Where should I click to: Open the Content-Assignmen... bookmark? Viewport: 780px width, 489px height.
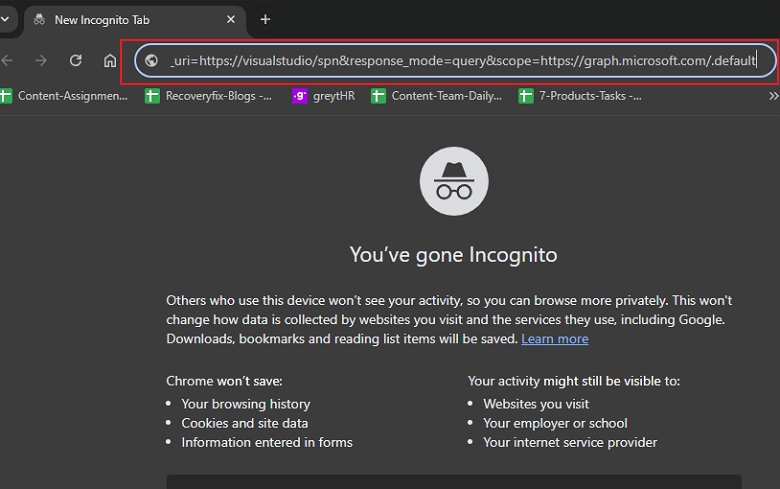click(64, 96)
